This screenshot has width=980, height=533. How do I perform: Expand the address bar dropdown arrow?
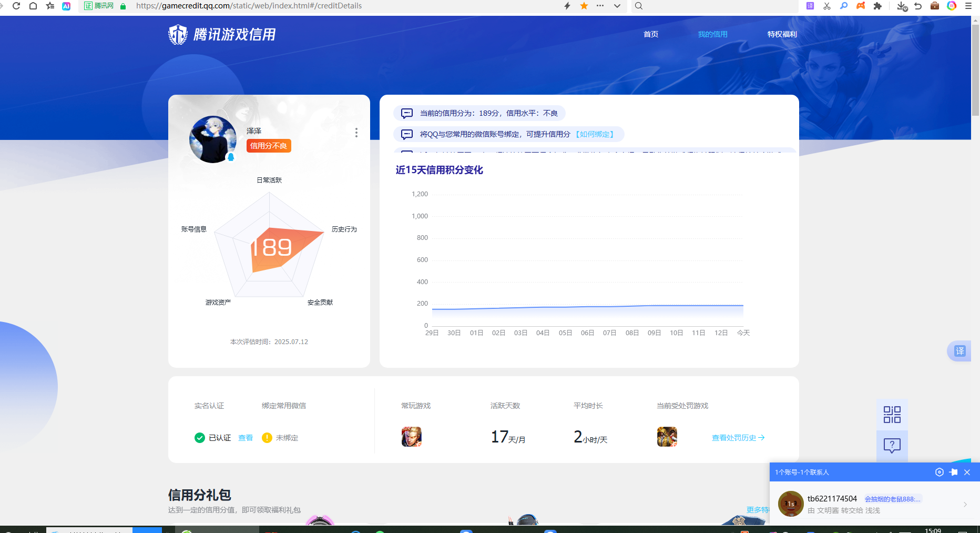617,6
